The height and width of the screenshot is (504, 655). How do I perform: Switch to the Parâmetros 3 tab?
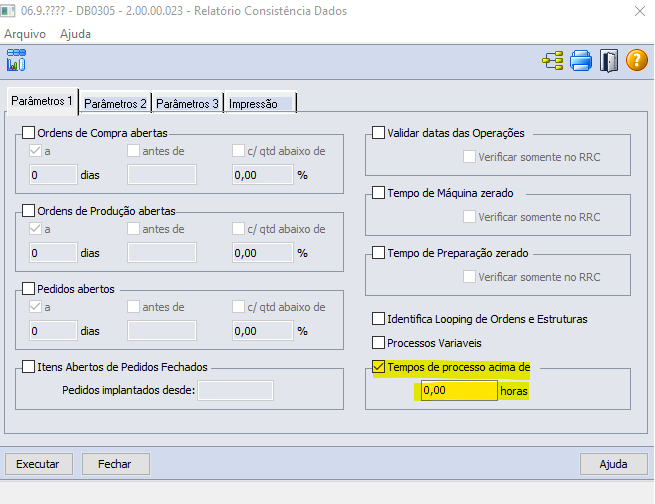(188, 104)
